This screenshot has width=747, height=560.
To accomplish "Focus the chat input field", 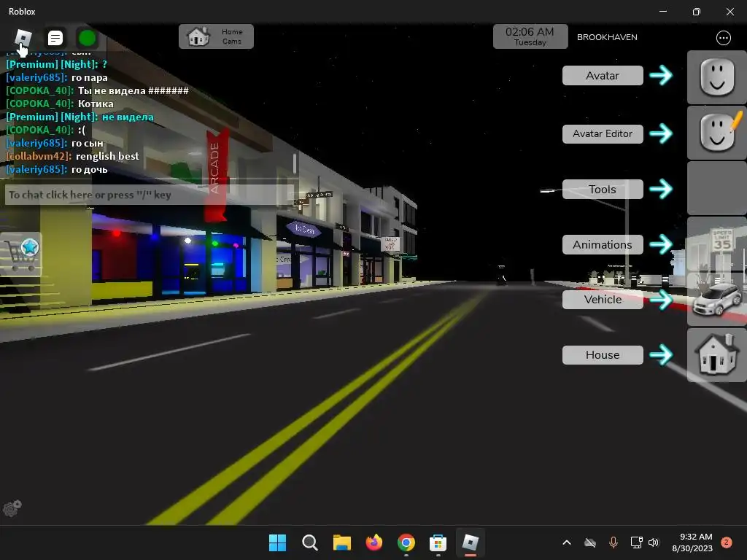I will click(x=149, y=195).
